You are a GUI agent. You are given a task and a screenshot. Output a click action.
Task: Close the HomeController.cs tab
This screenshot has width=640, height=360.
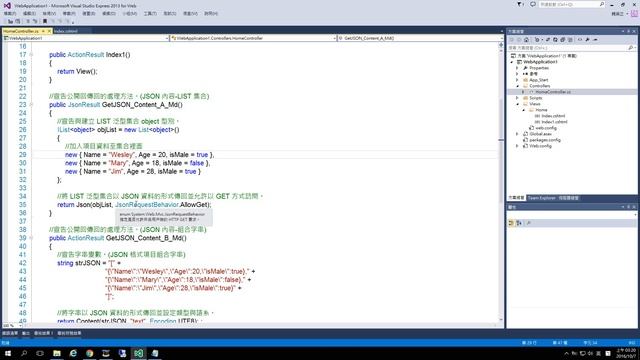click(49, 31)
